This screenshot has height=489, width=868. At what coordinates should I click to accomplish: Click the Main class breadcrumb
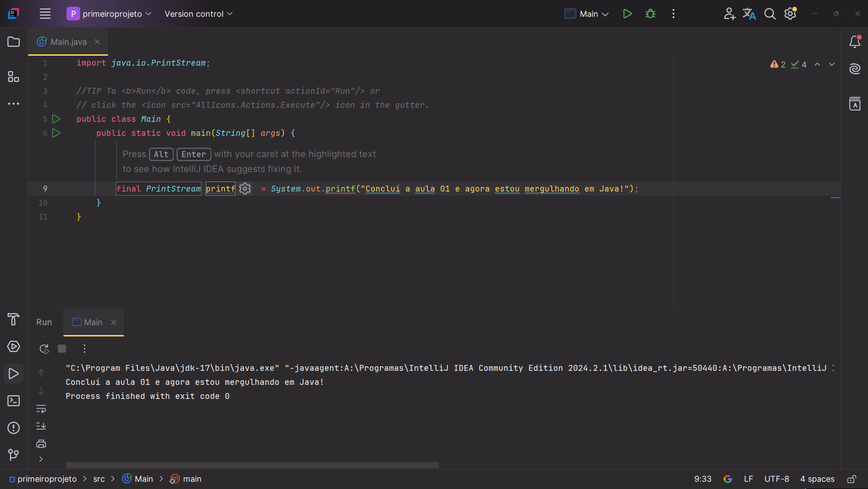[x=138, y=479]
